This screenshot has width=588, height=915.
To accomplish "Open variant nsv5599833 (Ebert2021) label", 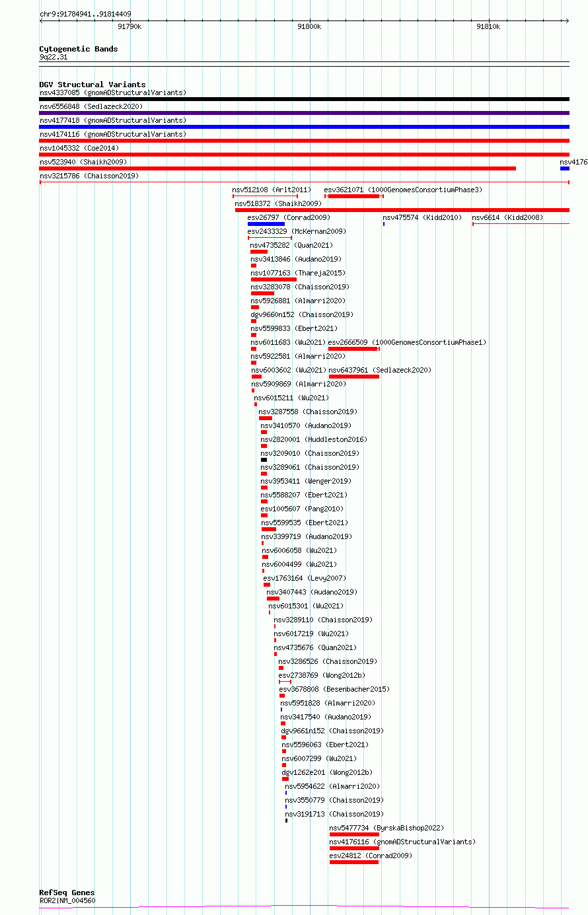I will [294, 328].
